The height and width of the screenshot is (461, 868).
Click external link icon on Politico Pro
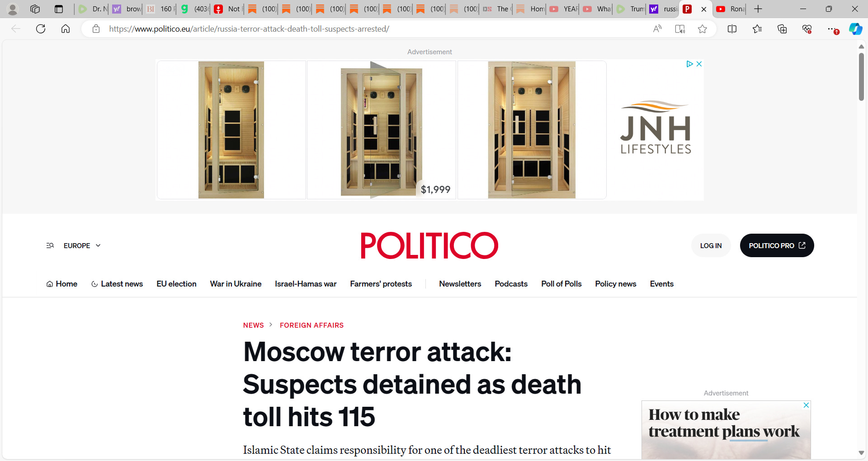click(802, 245)
